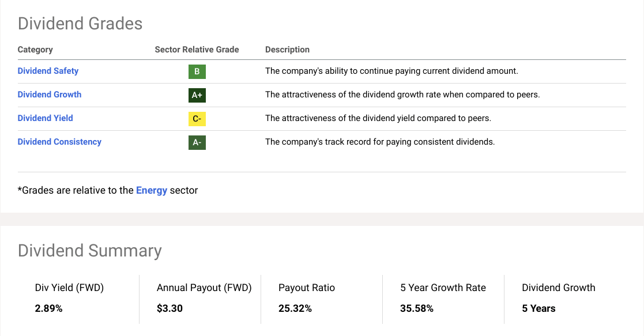The height and width of the screenshot is (336, 644).
Task: Click the green B grade badge
Action: [196, 71]
